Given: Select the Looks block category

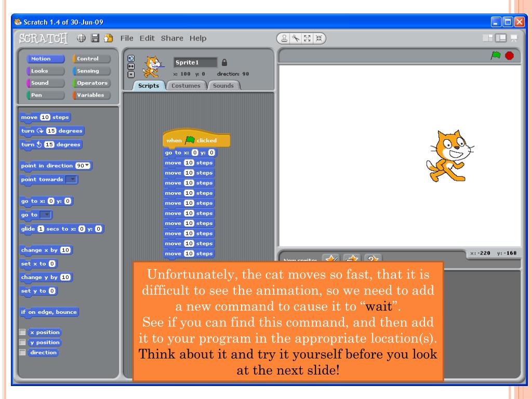Looking at the screenshot, I should pyautogui.click(x=46, y=71).
